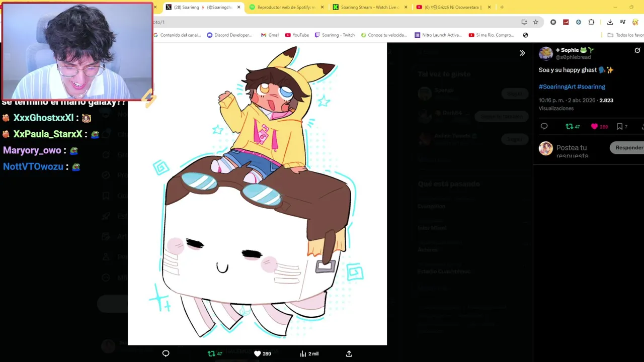Open Contenido del canal bookmark
The height and width of the screenshot is (362, 644).
click(177, 35)
